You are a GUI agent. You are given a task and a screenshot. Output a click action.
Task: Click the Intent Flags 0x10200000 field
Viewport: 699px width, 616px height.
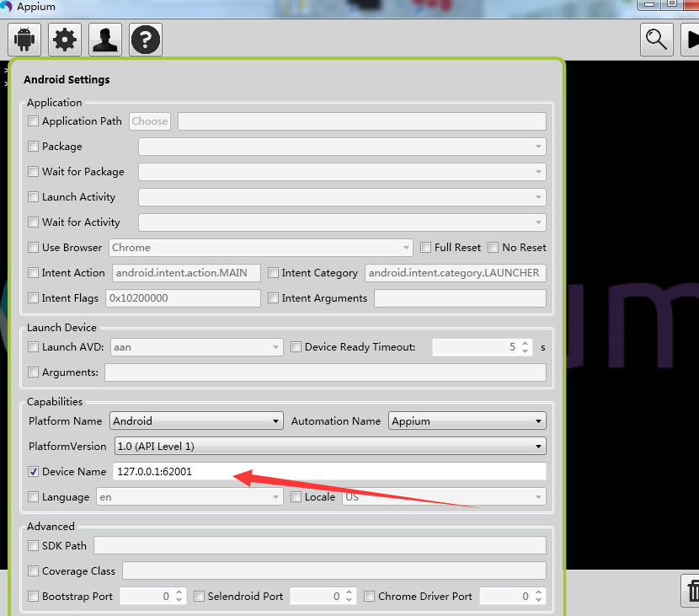pos(183,298)
